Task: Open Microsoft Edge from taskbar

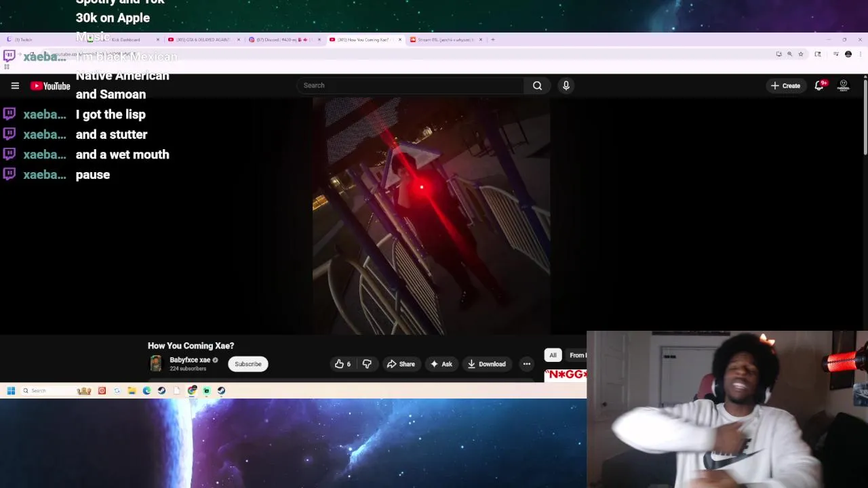Action: click(146, 390)
